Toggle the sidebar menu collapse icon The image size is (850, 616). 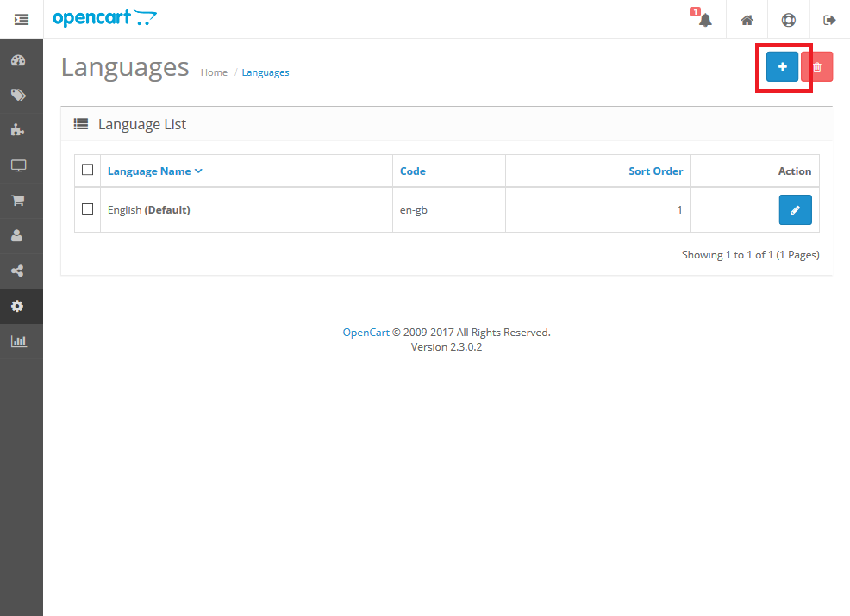tap(22, 20)
